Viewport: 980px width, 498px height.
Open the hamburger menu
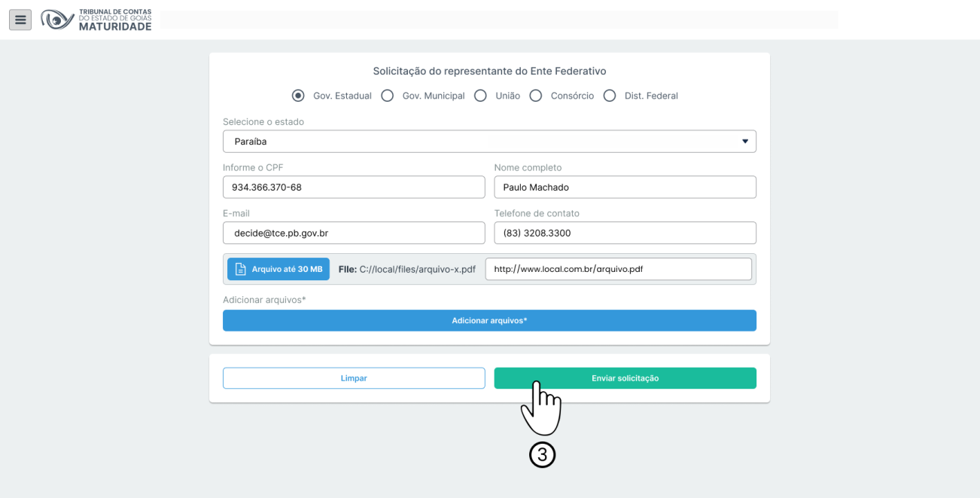pyautogui.click(x=20, y=20)
